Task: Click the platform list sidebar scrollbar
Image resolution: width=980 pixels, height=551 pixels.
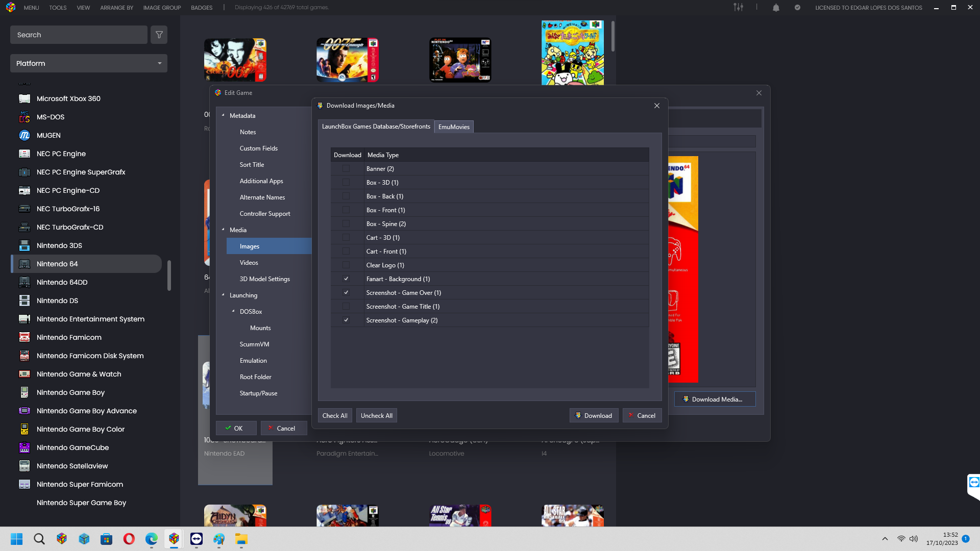Action: 169,275
